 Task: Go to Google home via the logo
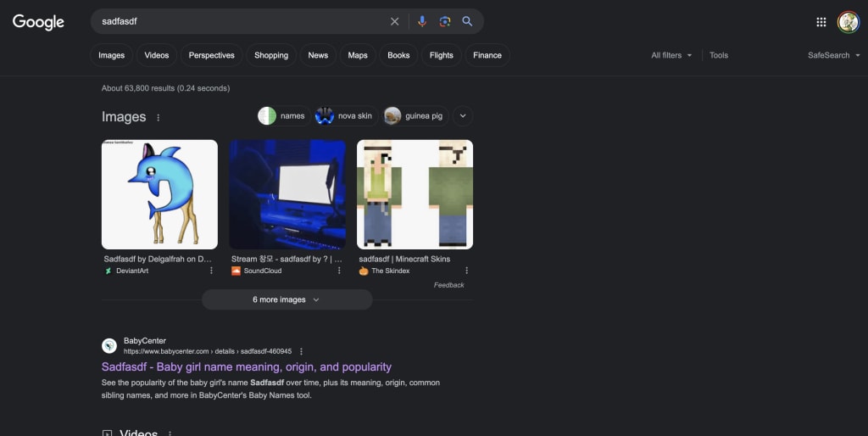coord(38,22)
